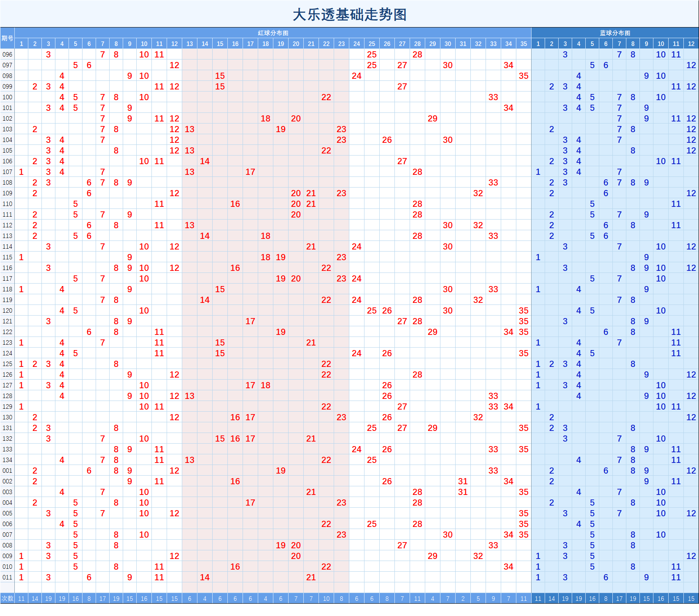Viewport: 699px width, 616px height.
Task: Select count cell under red column 14
Action: (205, 598)
